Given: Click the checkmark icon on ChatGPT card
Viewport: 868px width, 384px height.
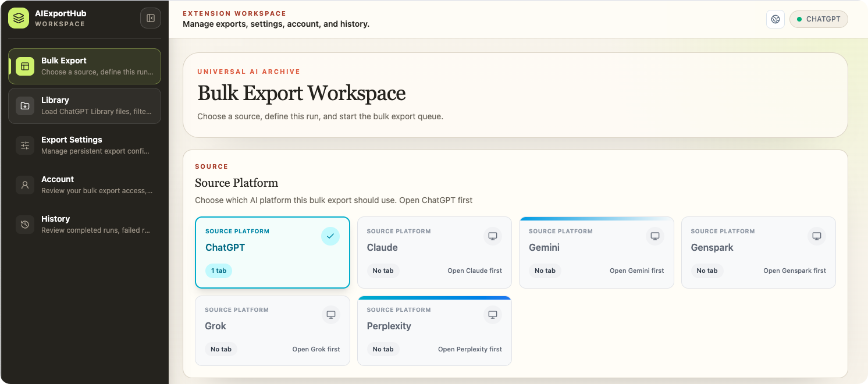Looking at the screenshot, I should click(x=330, y=236).
